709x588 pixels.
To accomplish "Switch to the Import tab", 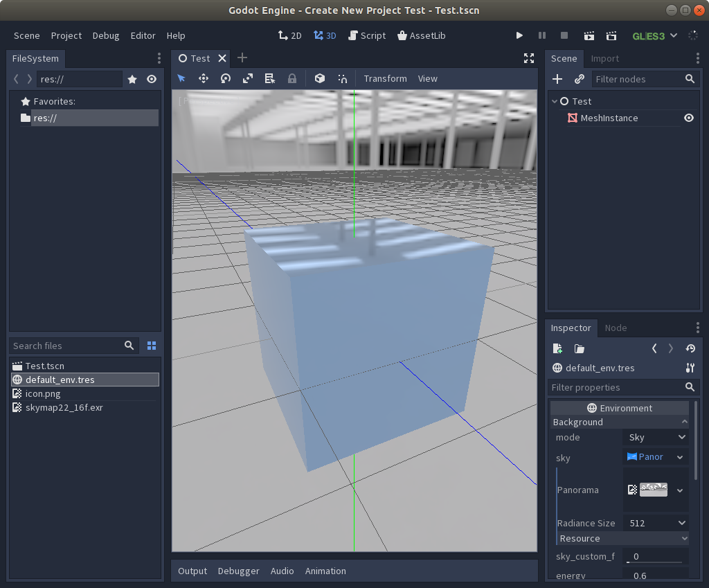I will 604,58.
